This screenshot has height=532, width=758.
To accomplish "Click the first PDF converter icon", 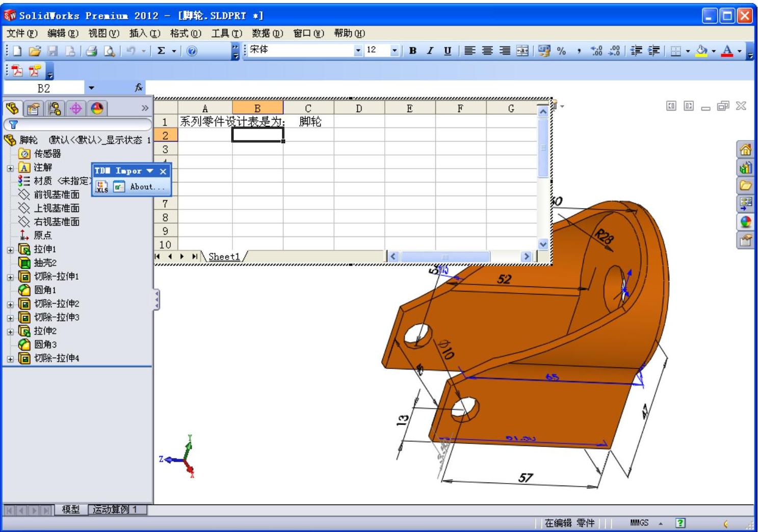I will coord(17,70).
